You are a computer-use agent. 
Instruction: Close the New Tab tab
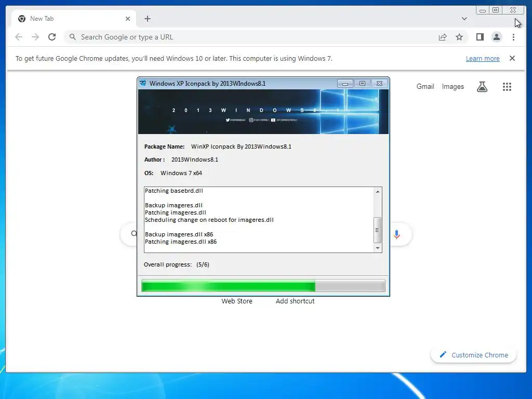point(128,19)
